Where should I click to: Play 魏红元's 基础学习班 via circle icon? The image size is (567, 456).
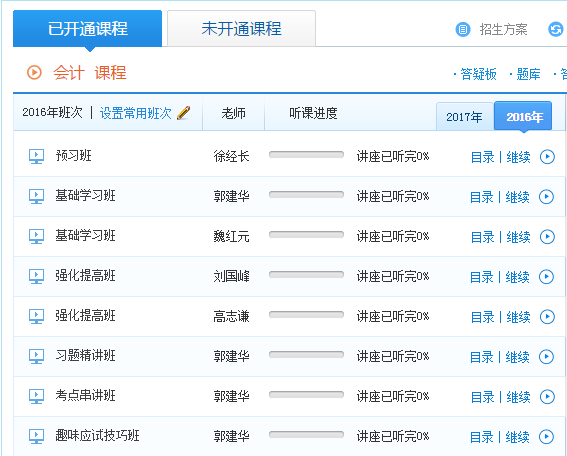(547, 237)
